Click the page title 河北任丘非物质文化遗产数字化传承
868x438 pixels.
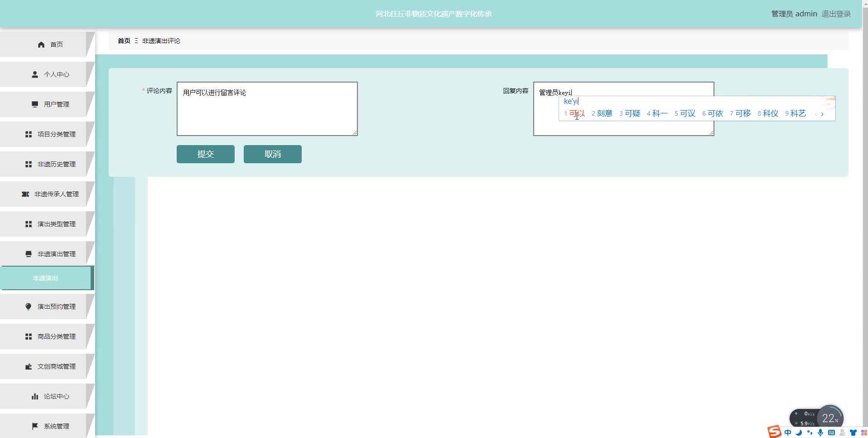(x=434, y=14)
